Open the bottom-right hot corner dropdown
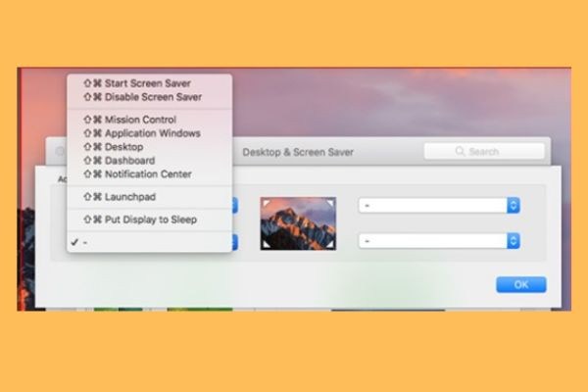Screen dimensions: 588x392 [439, 241]
